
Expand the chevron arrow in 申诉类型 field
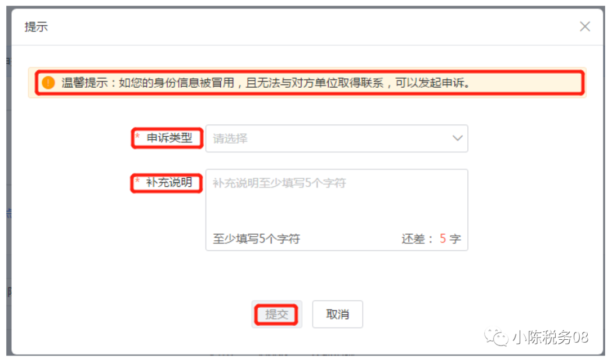coord(458,138)
